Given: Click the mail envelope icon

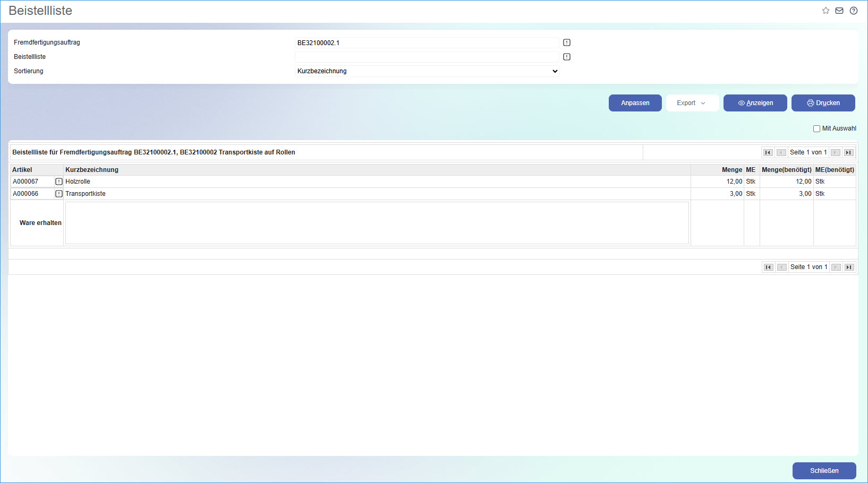Looking at the screenshot, I should [x=839, y=11].
